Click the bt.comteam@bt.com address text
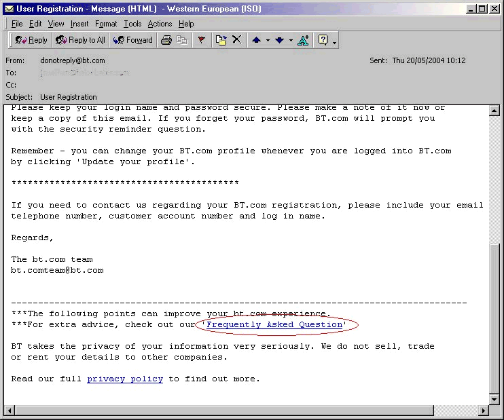This screenshot has width=504, height=420. (57, 270)
